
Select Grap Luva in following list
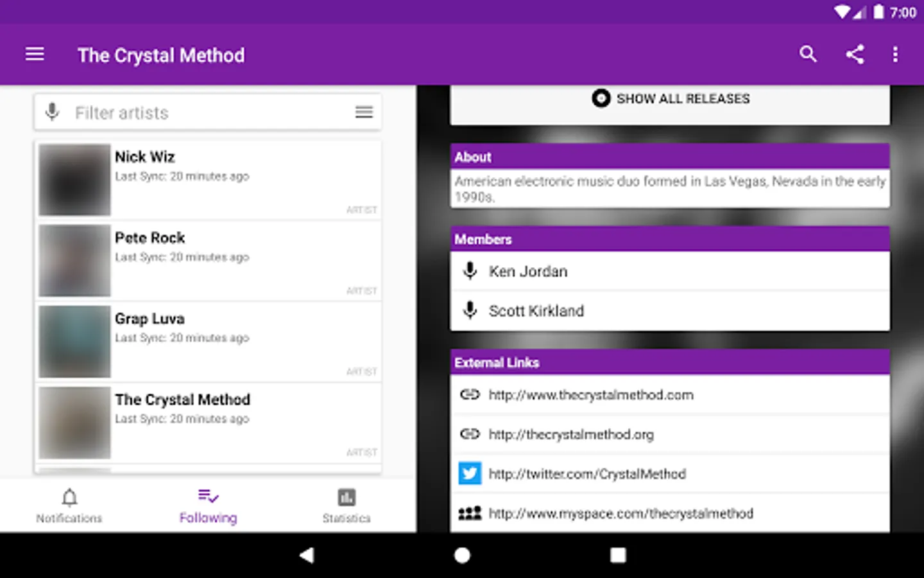coord(208,342)
